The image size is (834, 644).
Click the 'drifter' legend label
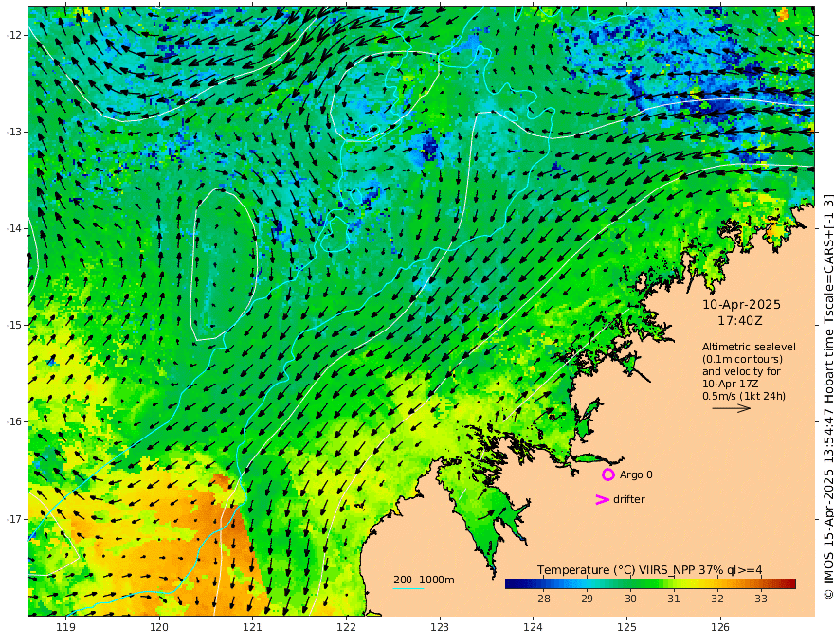[629, 499]
